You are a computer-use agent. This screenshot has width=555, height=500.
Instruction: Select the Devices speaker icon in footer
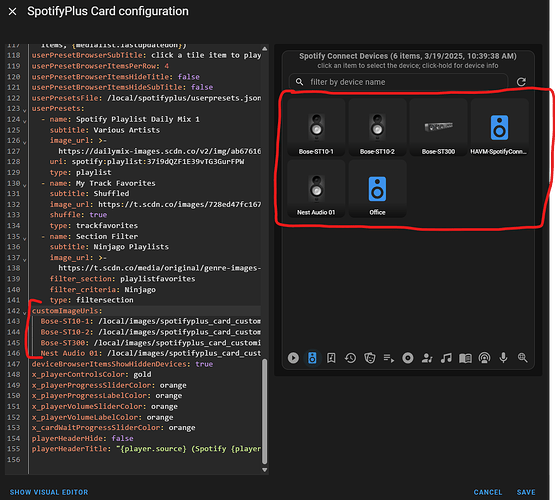pyautogui.click(x=312, y=358)
